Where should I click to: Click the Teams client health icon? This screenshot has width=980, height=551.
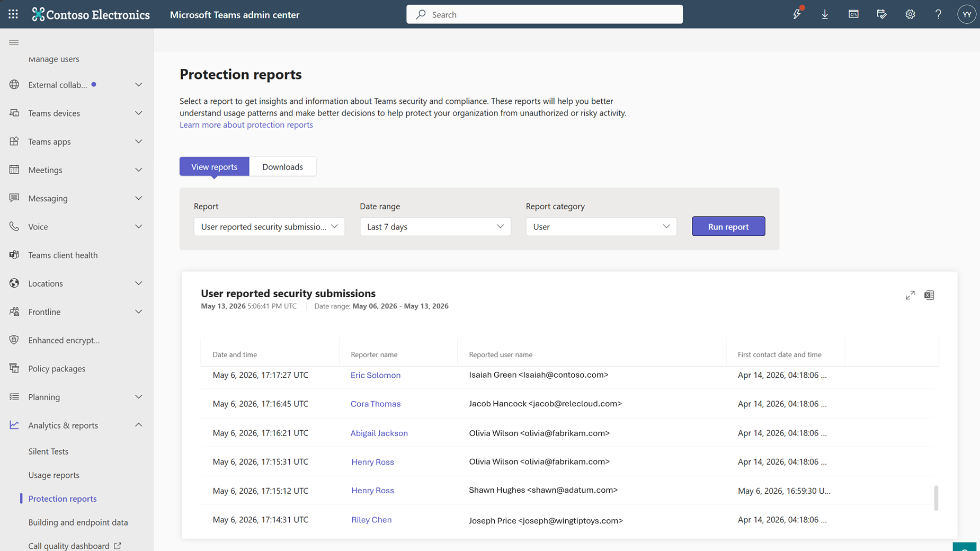click(14, 255)
